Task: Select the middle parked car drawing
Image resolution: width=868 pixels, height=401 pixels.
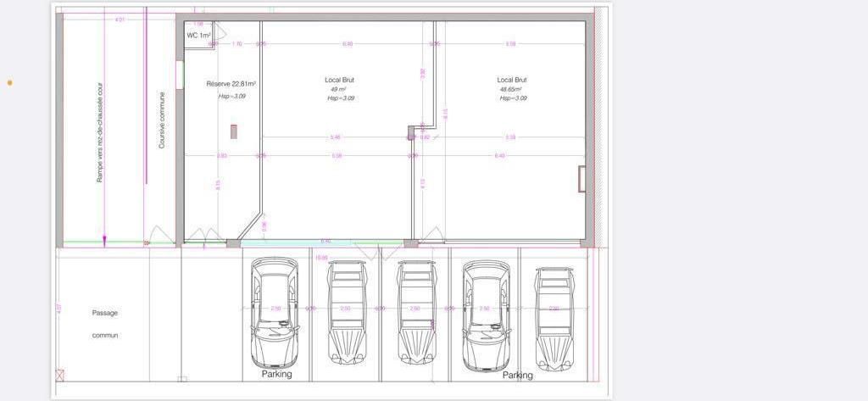Action: [x=416, y=312]
